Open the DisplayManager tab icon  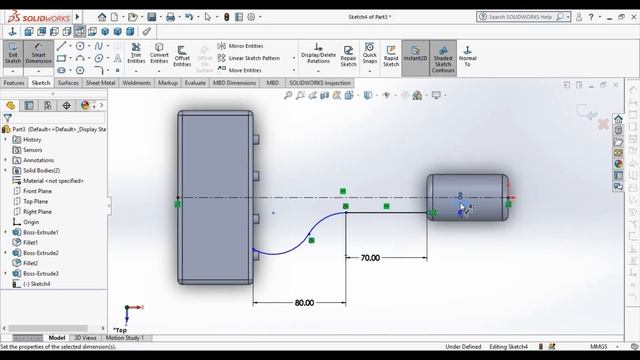click(85, 106)
